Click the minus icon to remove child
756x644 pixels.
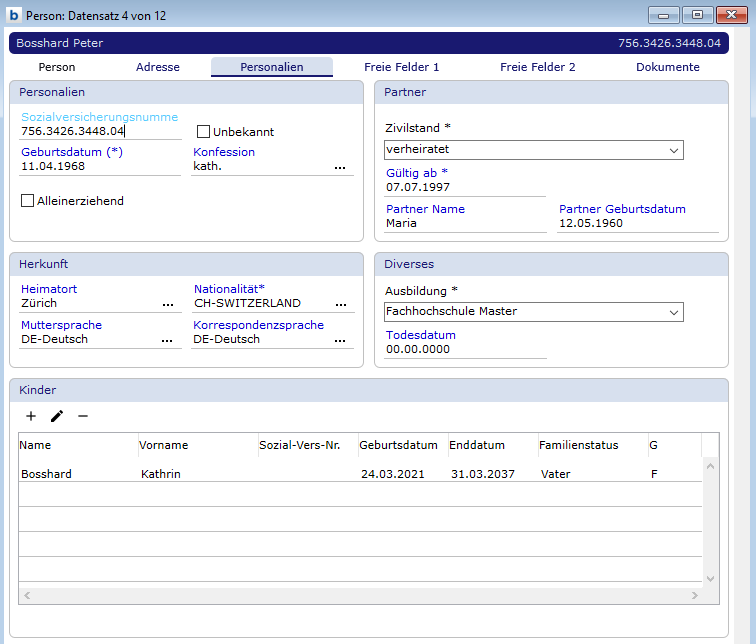pyautogui.click(x=83, y=416)
